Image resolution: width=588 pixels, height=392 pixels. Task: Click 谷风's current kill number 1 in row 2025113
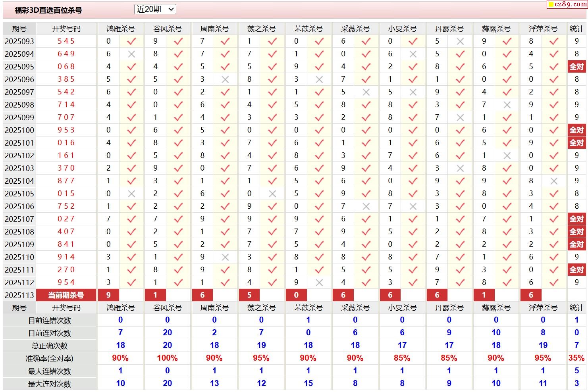[155, 295]
